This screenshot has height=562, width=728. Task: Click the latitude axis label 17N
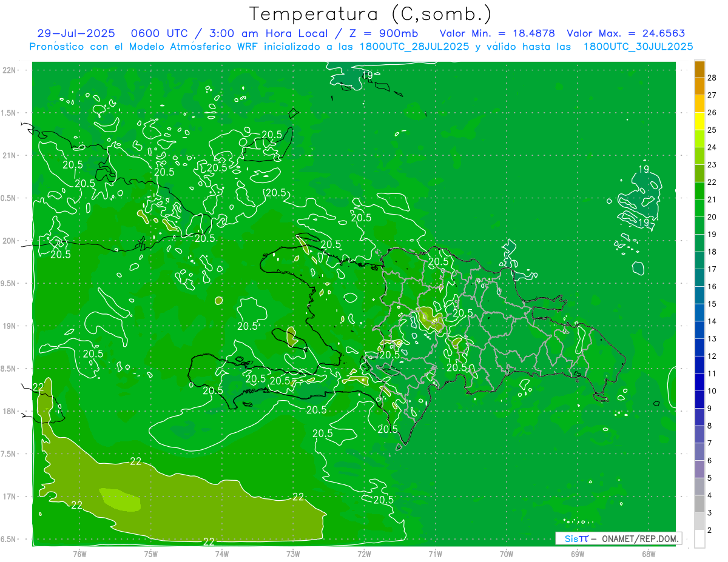coord(10,497)
